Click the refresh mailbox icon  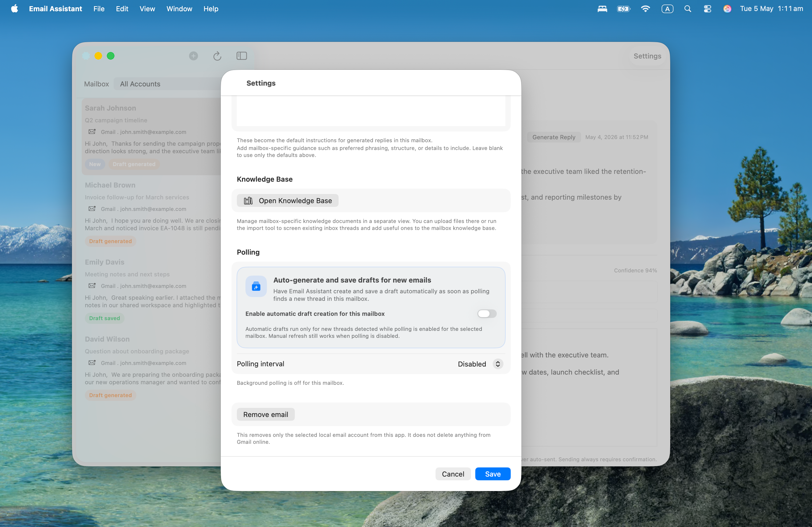coord(217,56)
